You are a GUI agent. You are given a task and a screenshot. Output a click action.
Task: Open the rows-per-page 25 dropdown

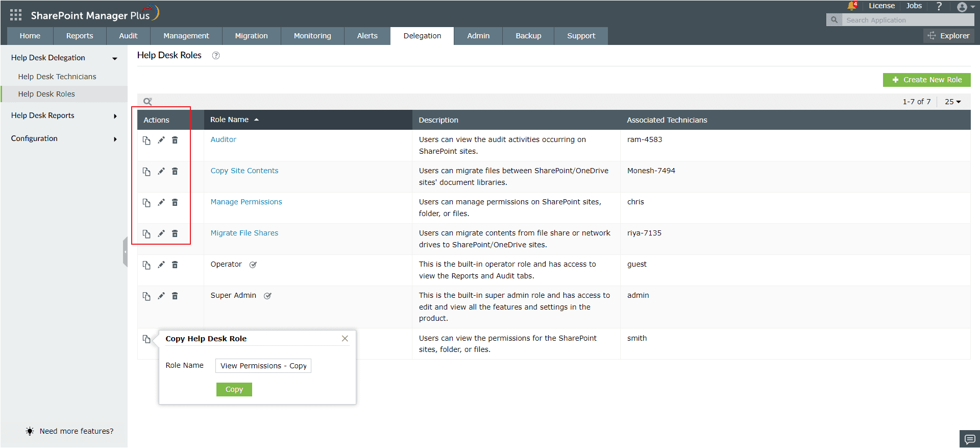(x=952, y=102)
